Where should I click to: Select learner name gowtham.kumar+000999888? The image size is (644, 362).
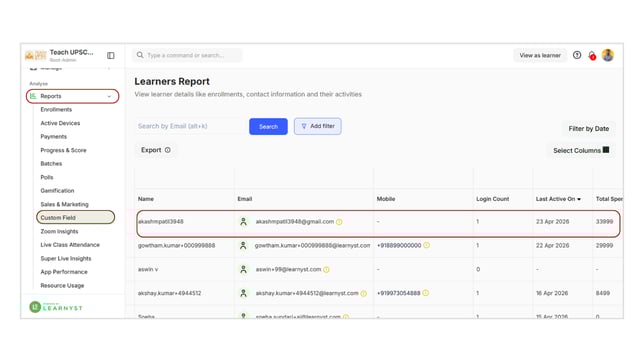pyautogui.click(x=176, y=245)
